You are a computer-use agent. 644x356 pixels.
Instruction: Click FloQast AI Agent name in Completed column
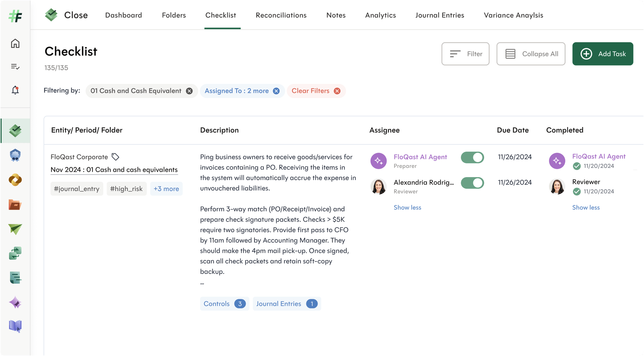599,156
